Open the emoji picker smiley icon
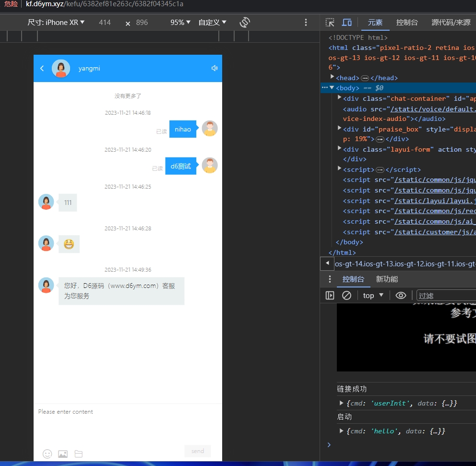 (x=47, y=454)
